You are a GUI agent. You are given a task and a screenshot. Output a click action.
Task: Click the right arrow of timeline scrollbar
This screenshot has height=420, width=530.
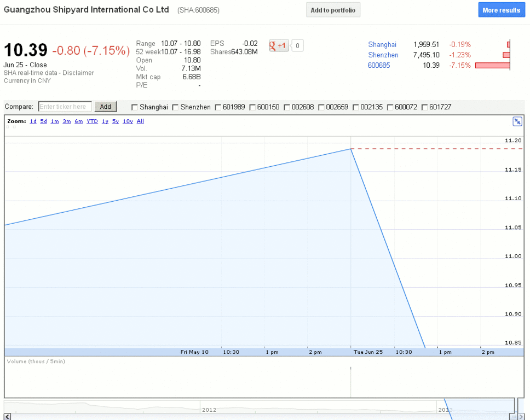[x=522, y=417]
